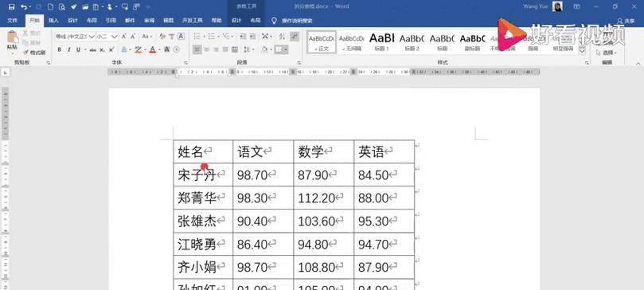Click the 共享 (Share) button

(x=626, y=21)
